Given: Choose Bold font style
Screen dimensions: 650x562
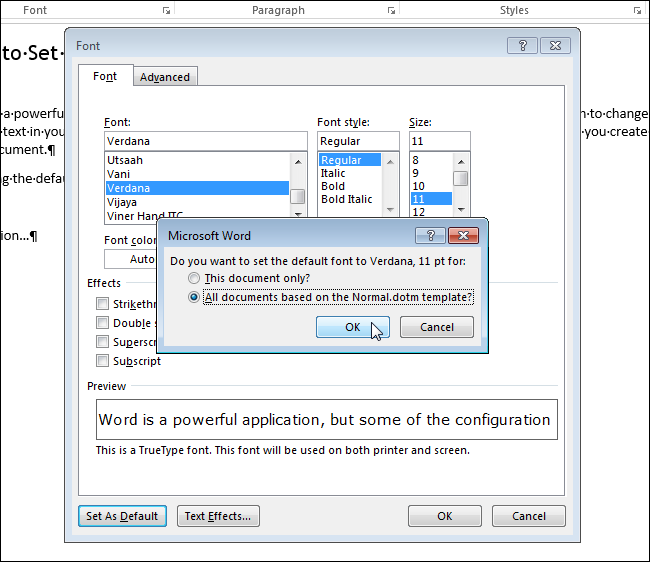Looking at the screenshot, I should pos(350,186).
